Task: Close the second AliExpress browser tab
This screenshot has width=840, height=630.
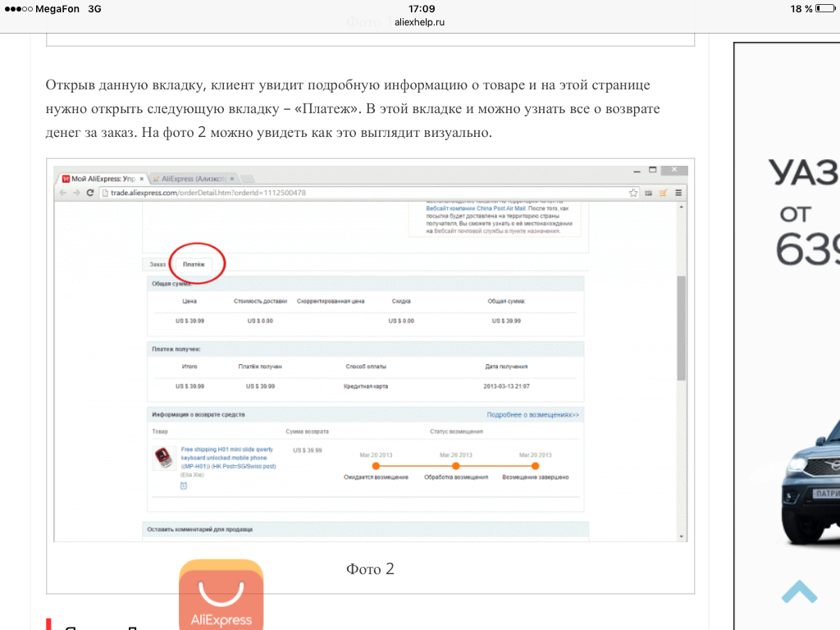Action: 232,179
